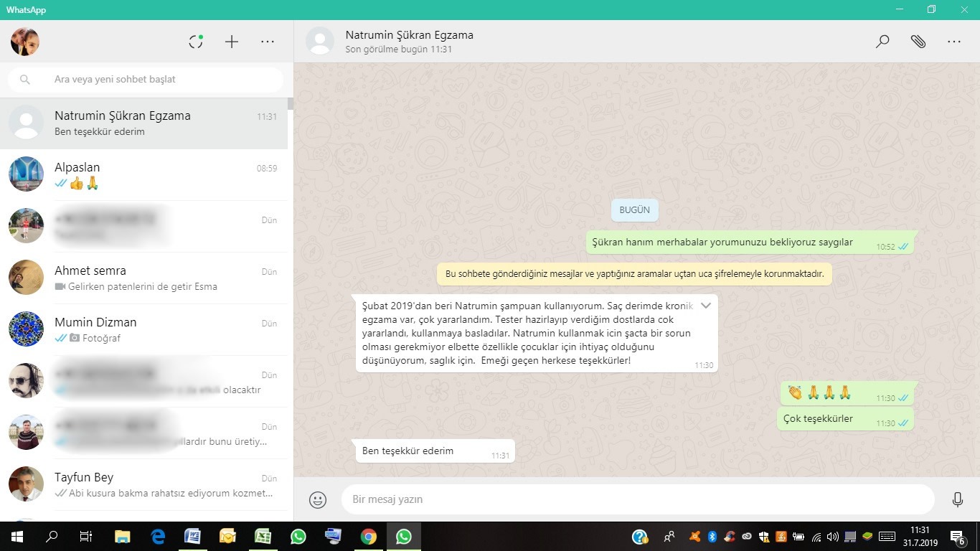Click the 08:59 timestamp on Alpaslan's chat

pyautogui.click(x=267, y=169)
